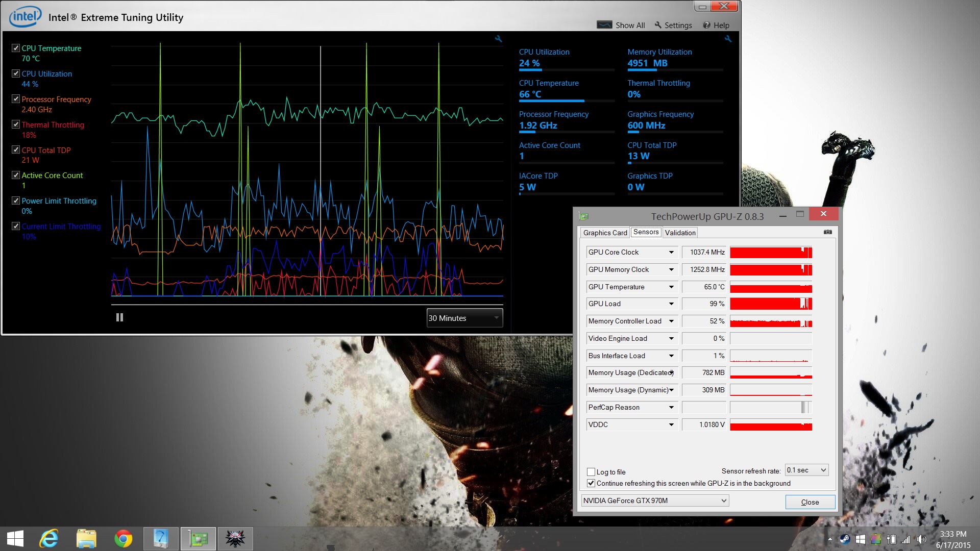The image size is (980, 551).
Task: Click the Show All monitor icon
Action: click(x=604, y=24)
